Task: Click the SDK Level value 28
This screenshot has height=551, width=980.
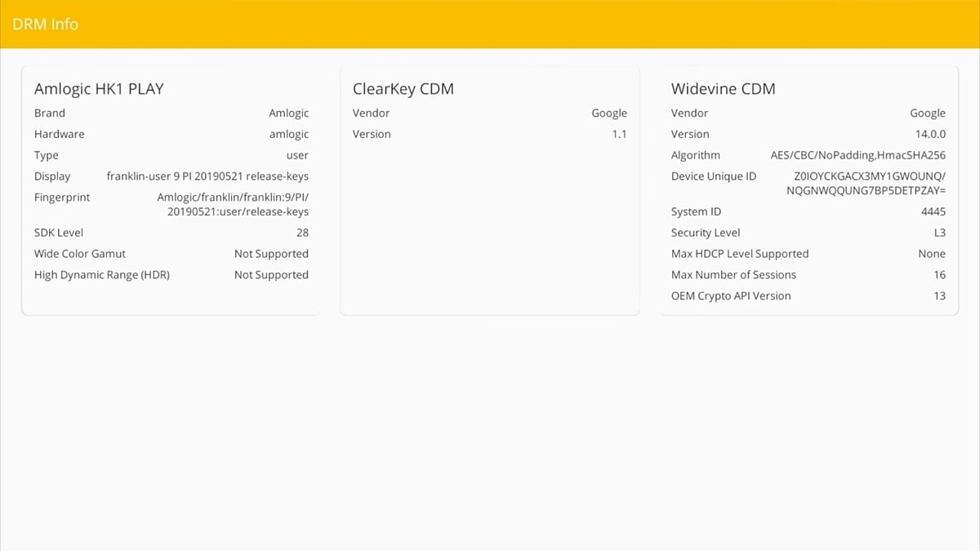Action: pyautogui.click(x=302, y=233)
